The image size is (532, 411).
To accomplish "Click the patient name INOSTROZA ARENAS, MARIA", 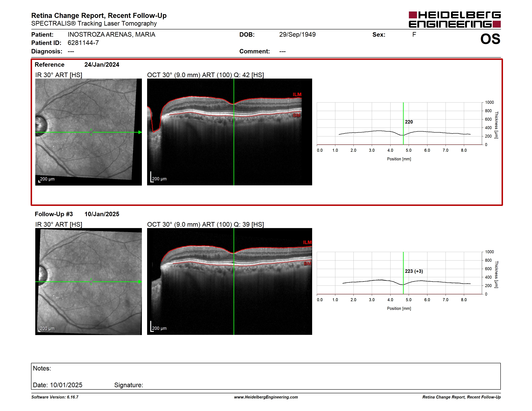I will [x=111, y=35].
